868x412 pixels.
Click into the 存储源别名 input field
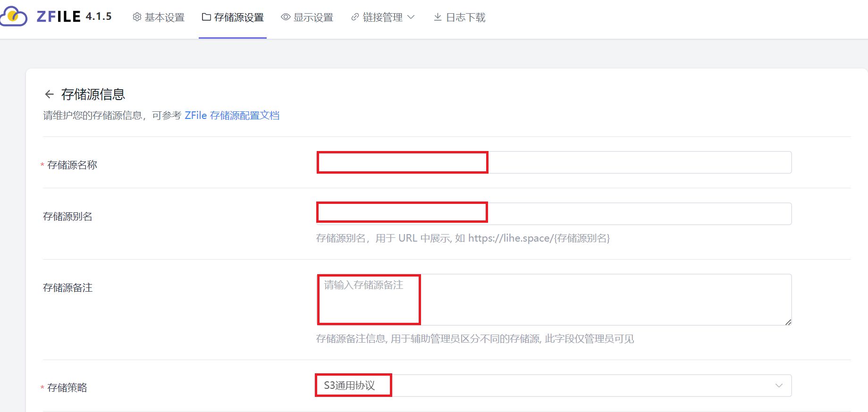(x=554, y=214)
